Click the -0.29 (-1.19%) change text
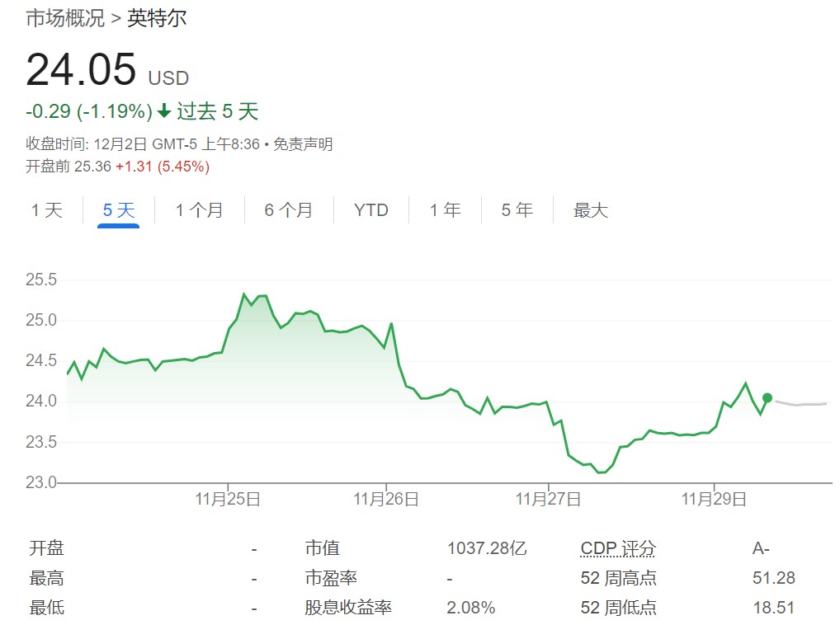Image resolution: width=840 pixels, height=625 pixels. [x=89, y=111]
